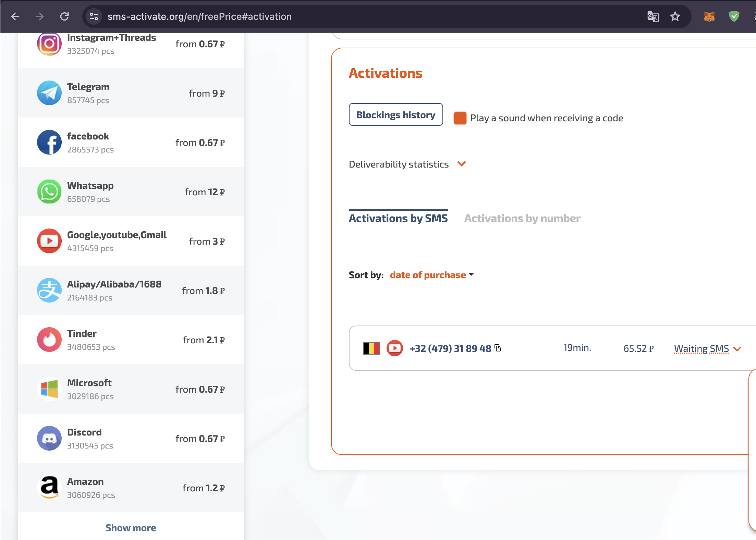Click the Discord service icon
This screenshot has height=540, width=756.
[x=49, y=438]
